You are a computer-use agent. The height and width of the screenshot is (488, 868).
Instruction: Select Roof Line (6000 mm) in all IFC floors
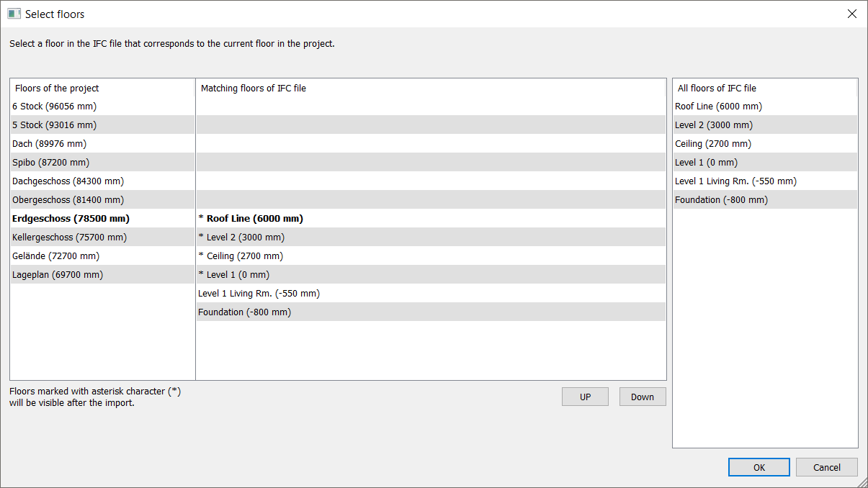pos(765,106)
